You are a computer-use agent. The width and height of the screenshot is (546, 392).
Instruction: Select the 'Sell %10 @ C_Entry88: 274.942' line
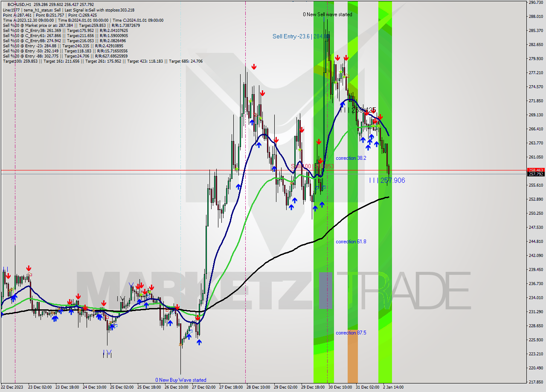[65, 41]
